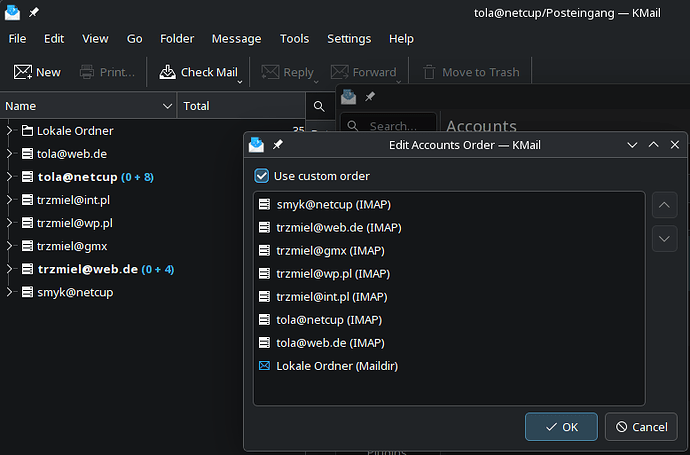Select trzmiel@wp.pl (IMAP) in order list

(x=449, y=274)
